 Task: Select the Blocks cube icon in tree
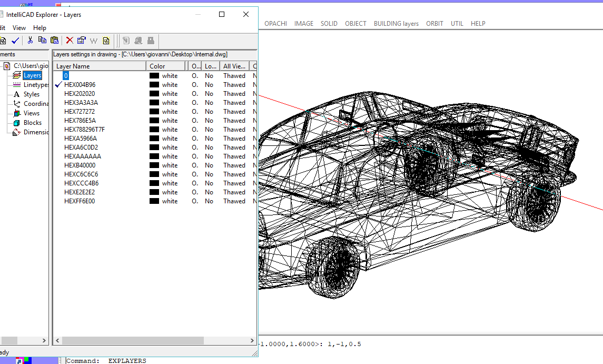17,123
